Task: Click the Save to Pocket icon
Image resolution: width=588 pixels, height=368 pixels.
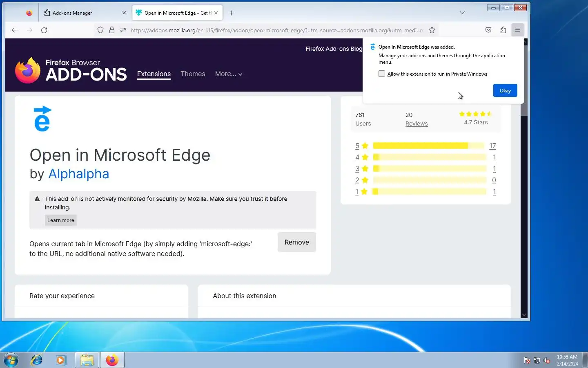Action: coord(488,30)
